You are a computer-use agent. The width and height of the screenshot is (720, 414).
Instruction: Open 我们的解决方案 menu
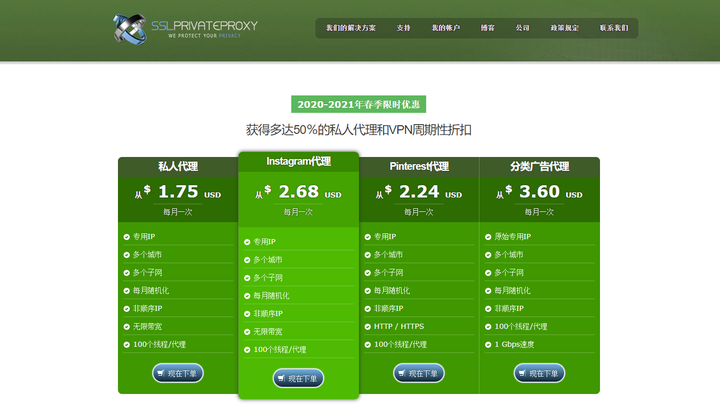(x=351, y=28)
